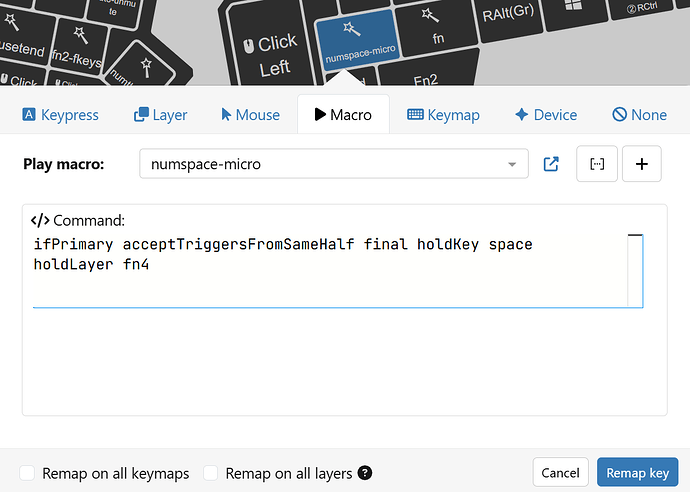Open the Play macro dropdown
This screenshot has height=492, width=690.
point(334,164)
